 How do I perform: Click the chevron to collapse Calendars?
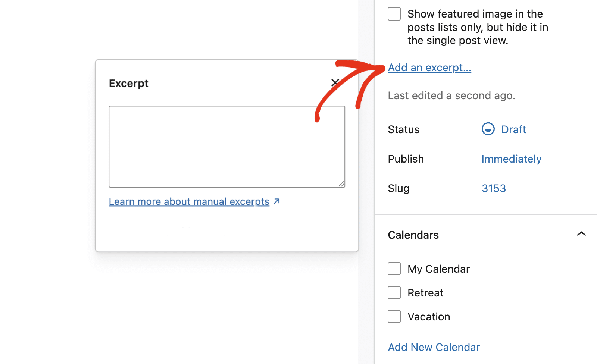581,234
